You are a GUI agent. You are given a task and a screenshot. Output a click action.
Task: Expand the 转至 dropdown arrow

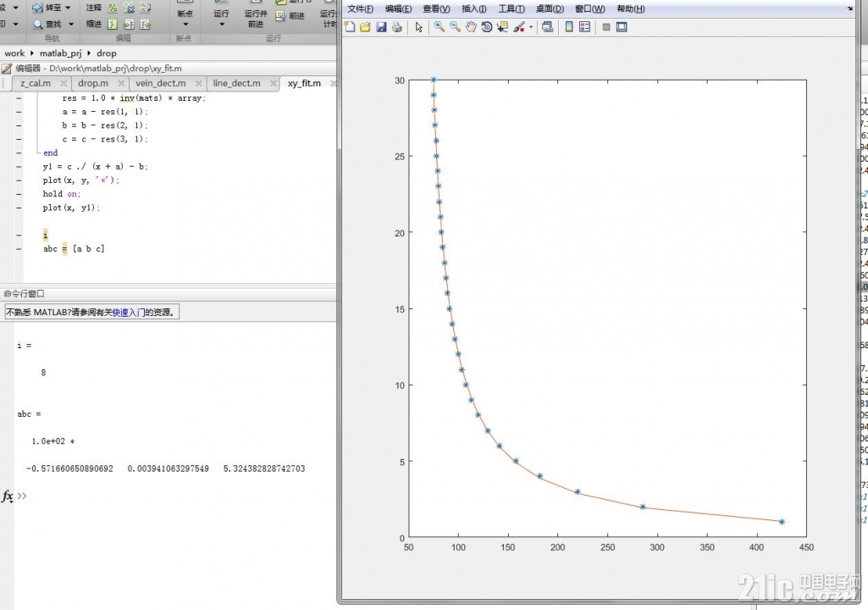click(x=68, y=8)
